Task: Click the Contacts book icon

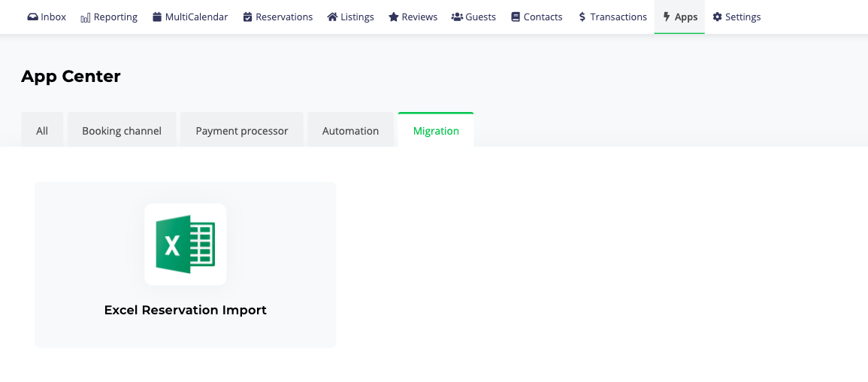Action: tap(516, 17)
